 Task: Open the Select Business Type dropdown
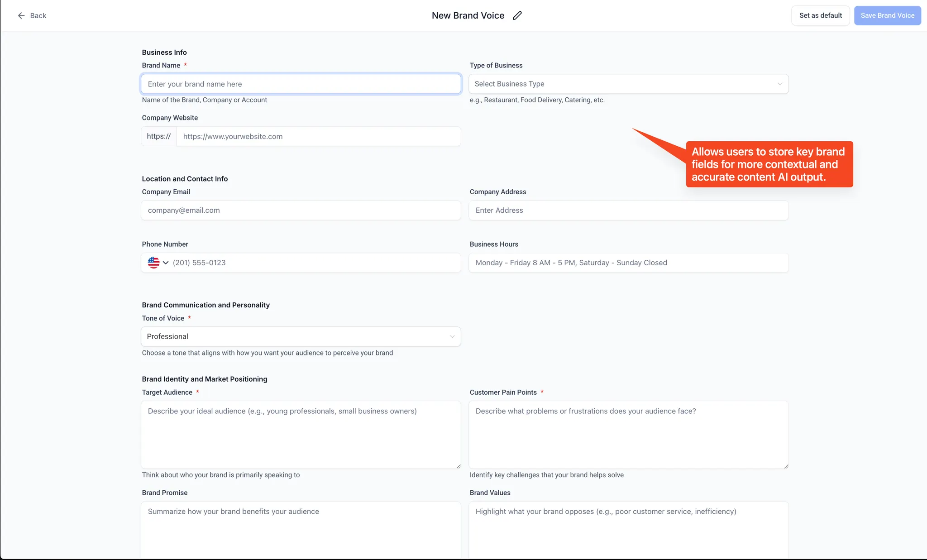(x=628, y=84)
